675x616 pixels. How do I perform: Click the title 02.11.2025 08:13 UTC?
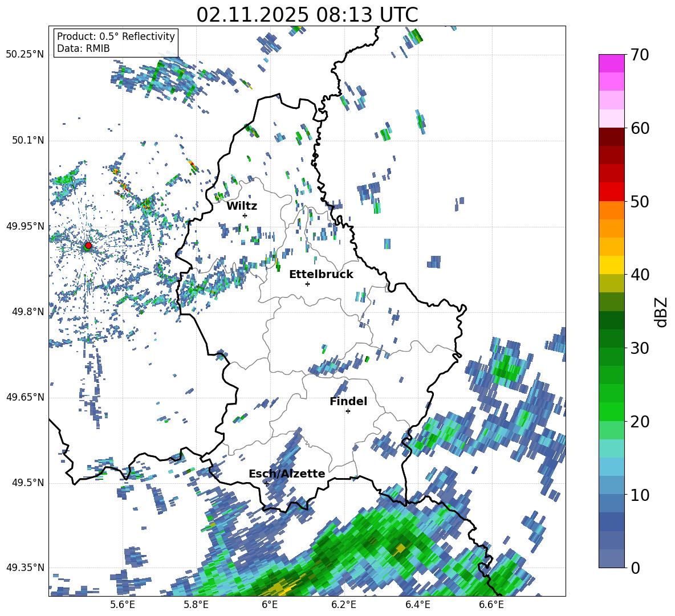point(307,15)
